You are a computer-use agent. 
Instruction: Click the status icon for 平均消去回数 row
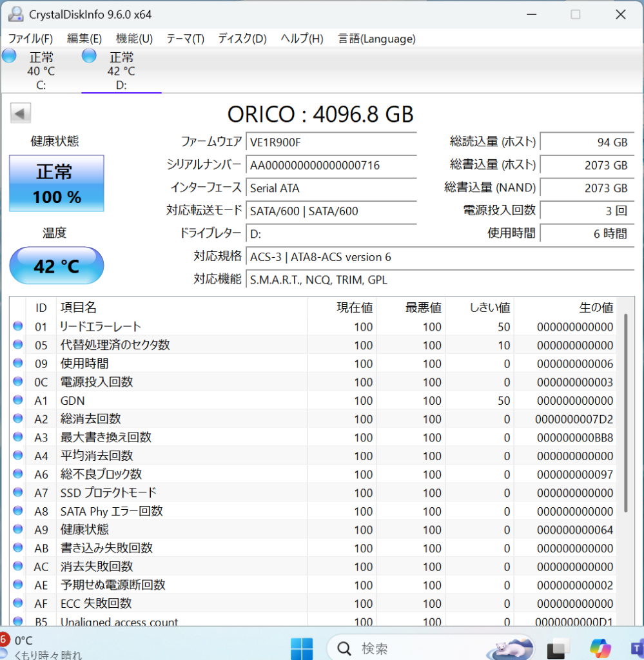[x=17, y=455]
